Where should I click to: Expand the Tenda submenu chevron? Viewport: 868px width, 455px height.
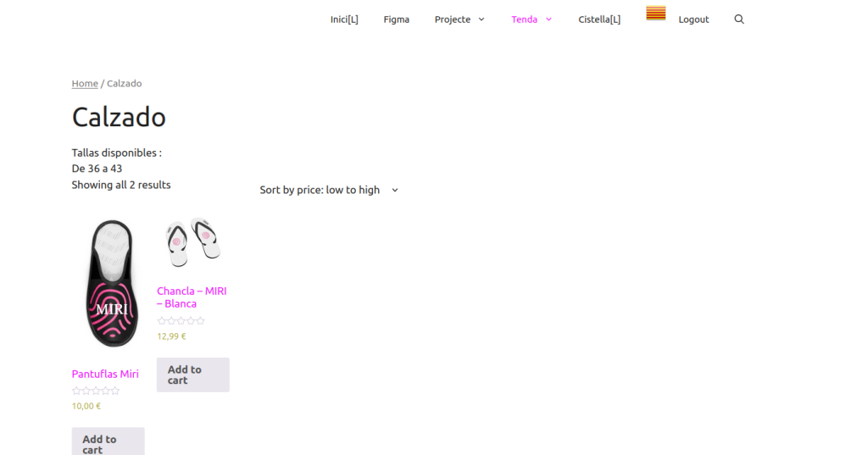point(548,19)
